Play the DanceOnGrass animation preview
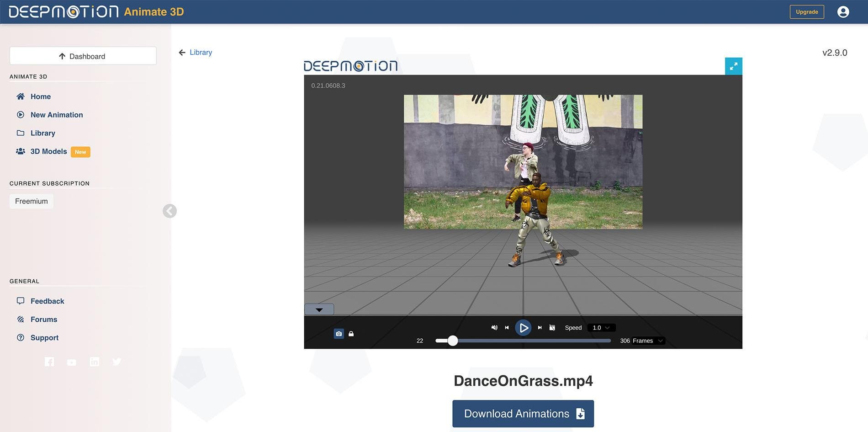 523,328
